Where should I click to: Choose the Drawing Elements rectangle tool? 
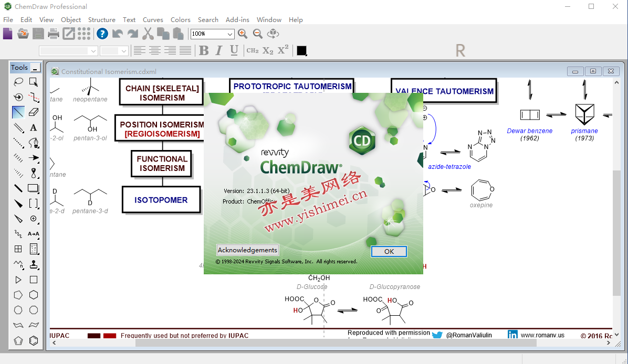[34, 188]
